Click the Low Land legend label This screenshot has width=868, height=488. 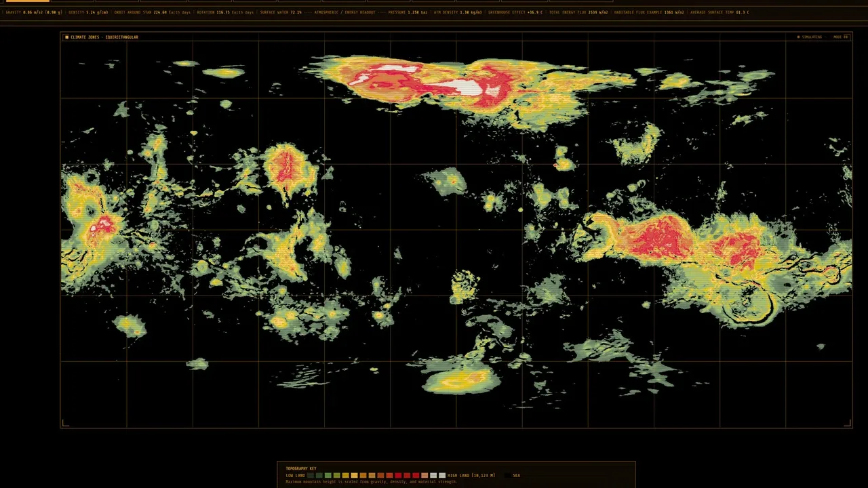(x=295, y=475)
